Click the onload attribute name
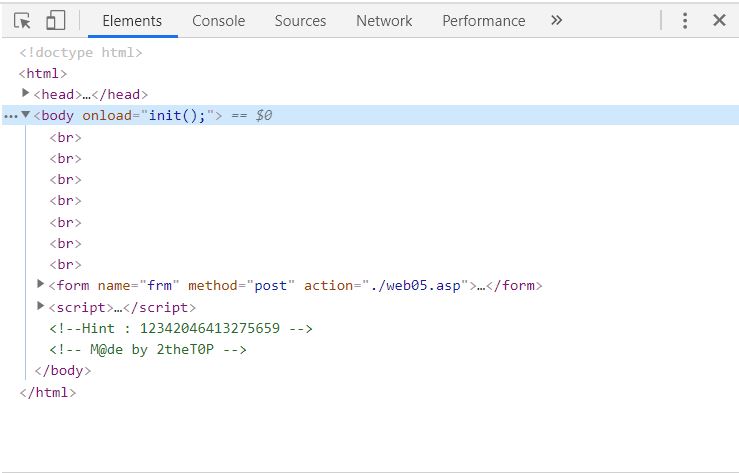The image size is (739, 473). click(x=107, y=115)
